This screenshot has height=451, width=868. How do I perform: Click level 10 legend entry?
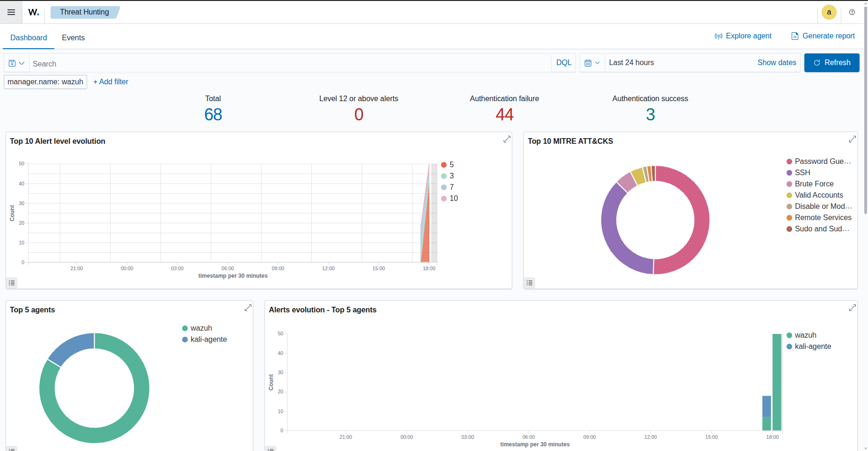click(449, 199)
